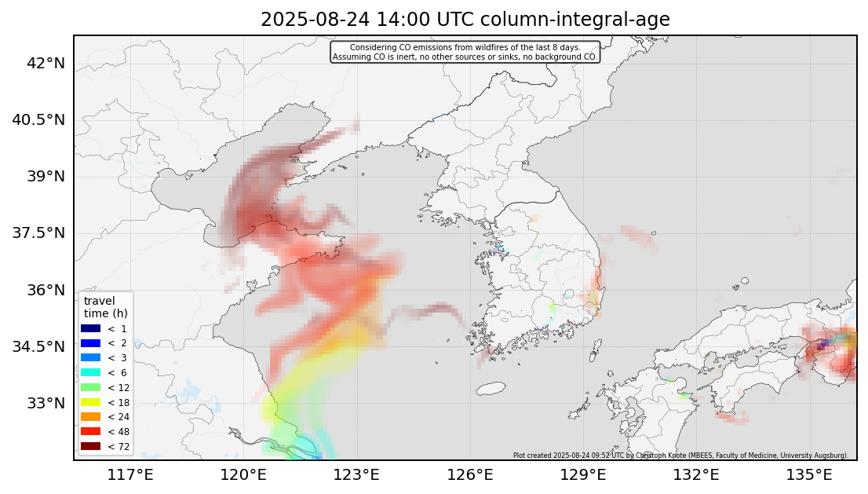Click the 'travel time (h)' legend title
Screen dimensions: 868x494
click(x=100, y=307)
